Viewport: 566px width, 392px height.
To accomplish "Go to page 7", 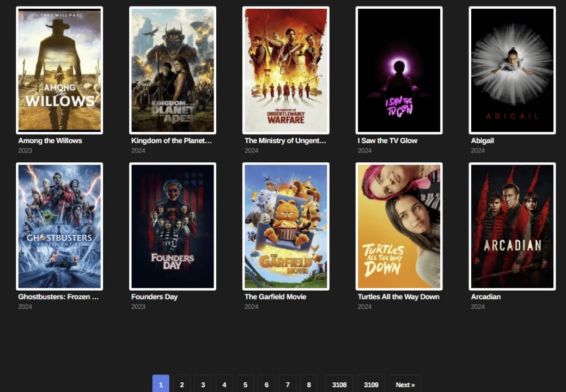I will tap(288, 384).
